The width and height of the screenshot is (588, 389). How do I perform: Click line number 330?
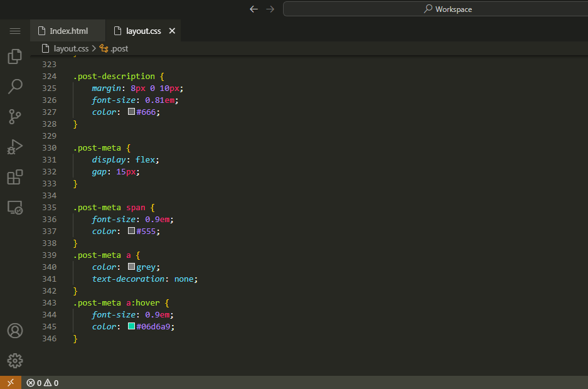(49, 147)
